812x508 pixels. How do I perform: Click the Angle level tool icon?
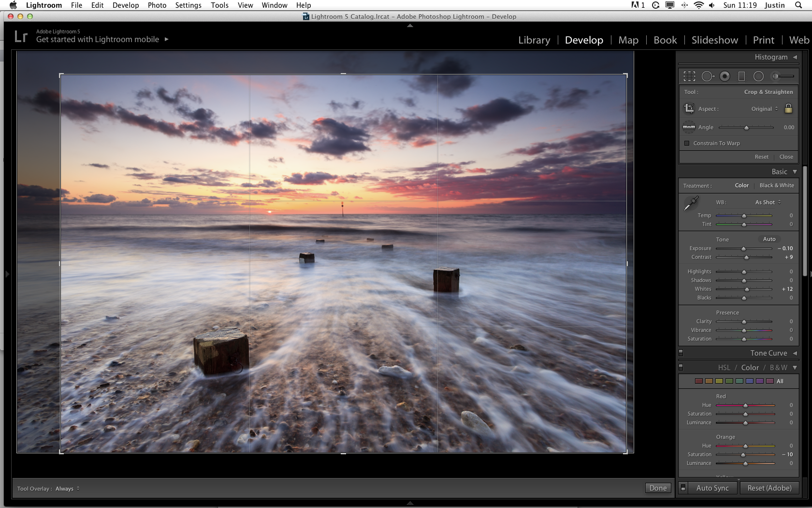(689, 127)
